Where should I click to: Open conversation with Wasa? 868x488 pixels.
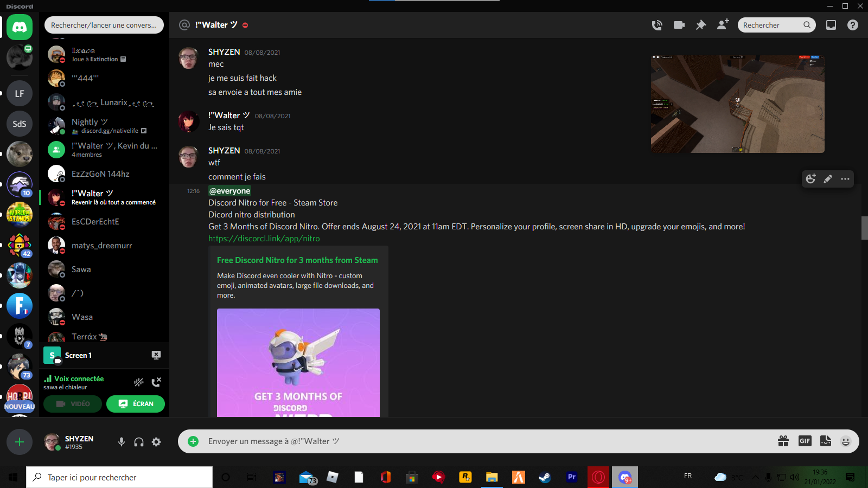tap(104, 317)
